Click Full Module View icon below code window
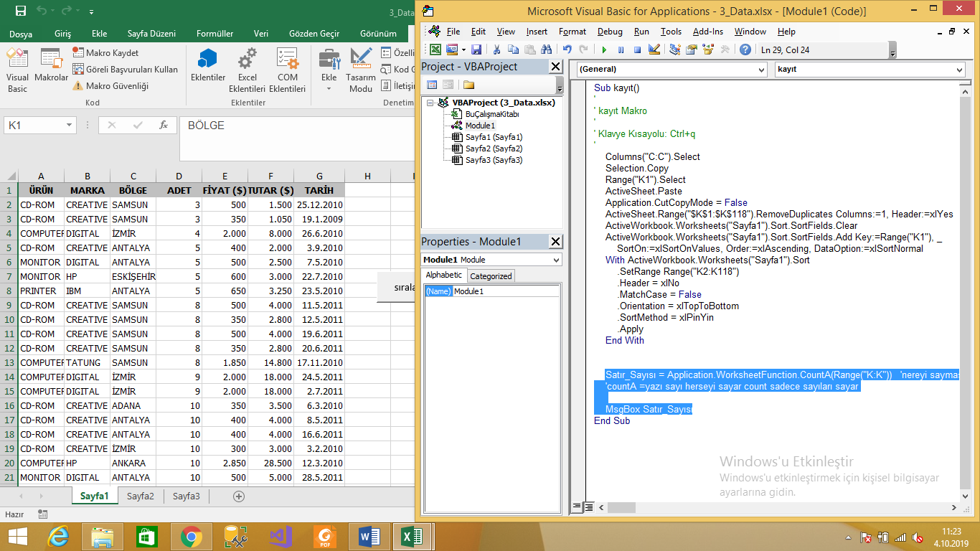The image size is (980, 551). point(588,507)
